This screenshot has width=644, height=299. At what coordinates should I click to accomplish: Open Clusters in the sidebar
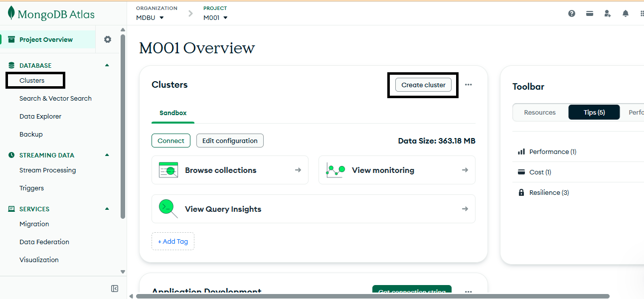(x=32, y=80)
